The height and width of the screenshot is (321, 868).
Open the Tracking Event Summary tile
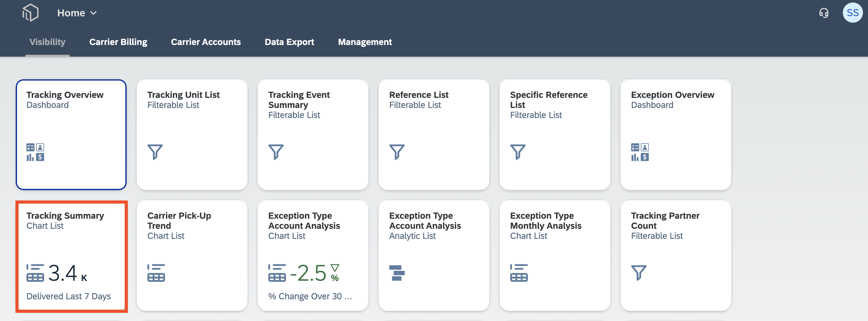313,135
